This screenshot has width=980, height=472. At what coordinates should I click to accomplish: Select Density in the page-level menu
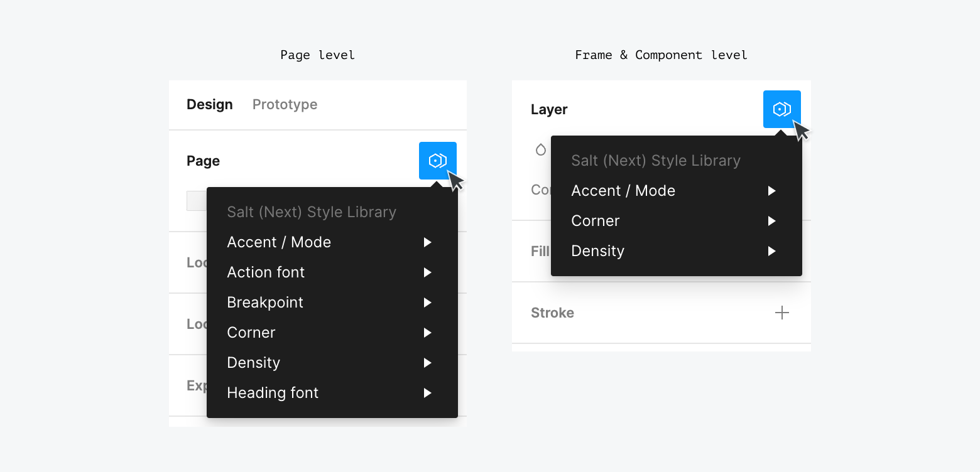pyautogui.click(x=253, y=363)
